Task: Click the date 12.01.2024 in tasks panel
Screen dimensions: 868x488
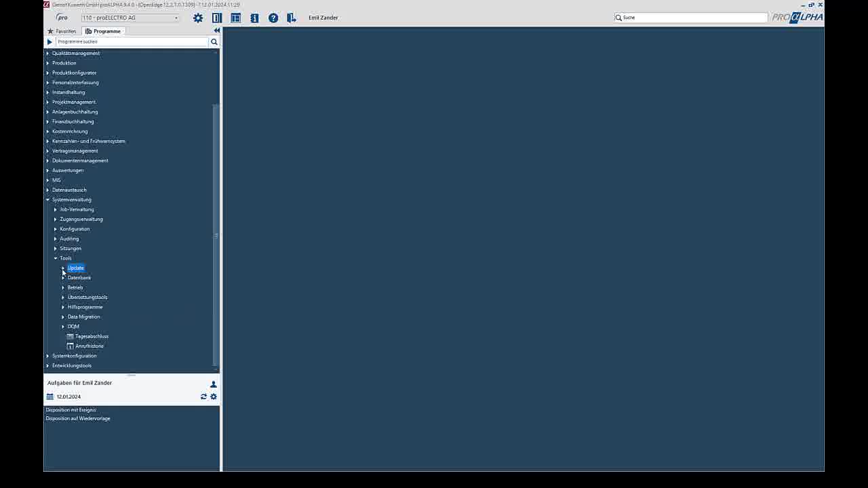Action: click(68, 396)
